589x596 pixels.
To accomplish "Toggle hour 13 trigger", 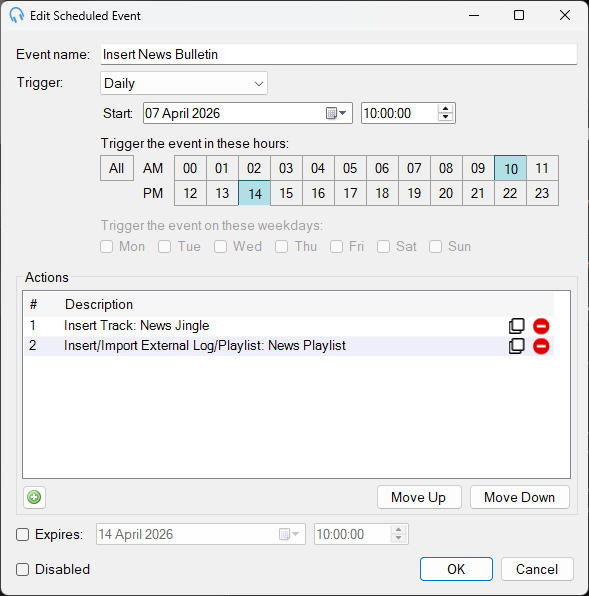I will [222, 193].
